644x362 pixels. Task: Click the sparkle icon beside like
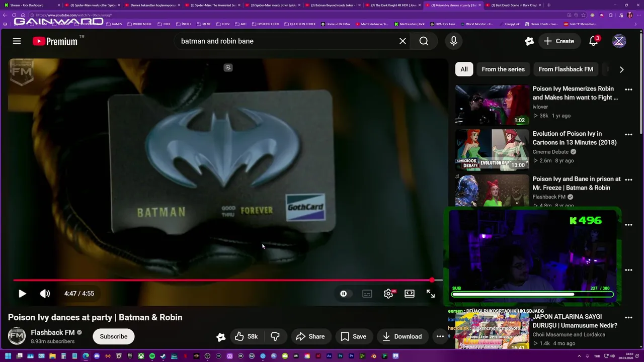coord(221,337)
